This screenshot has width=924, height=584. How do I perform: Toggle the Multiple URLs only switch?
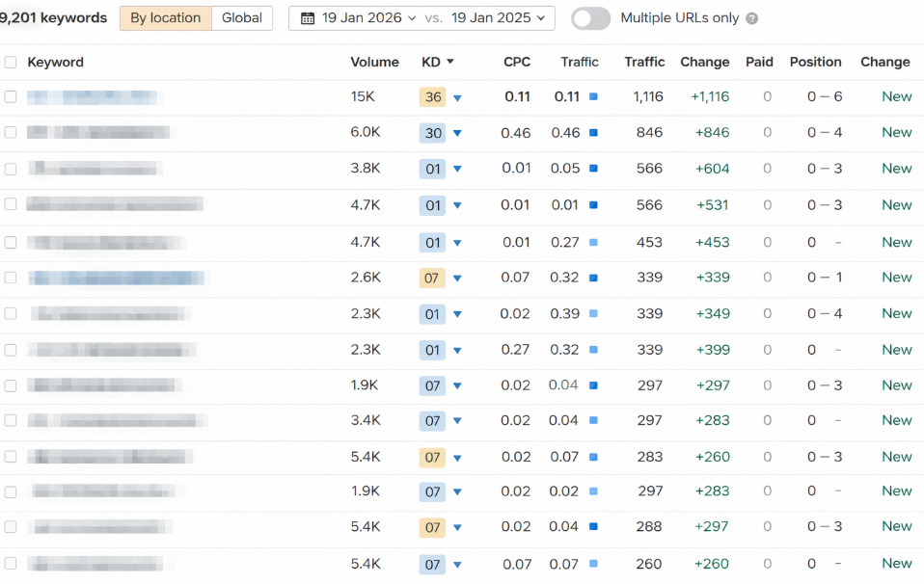coord(591,18)
